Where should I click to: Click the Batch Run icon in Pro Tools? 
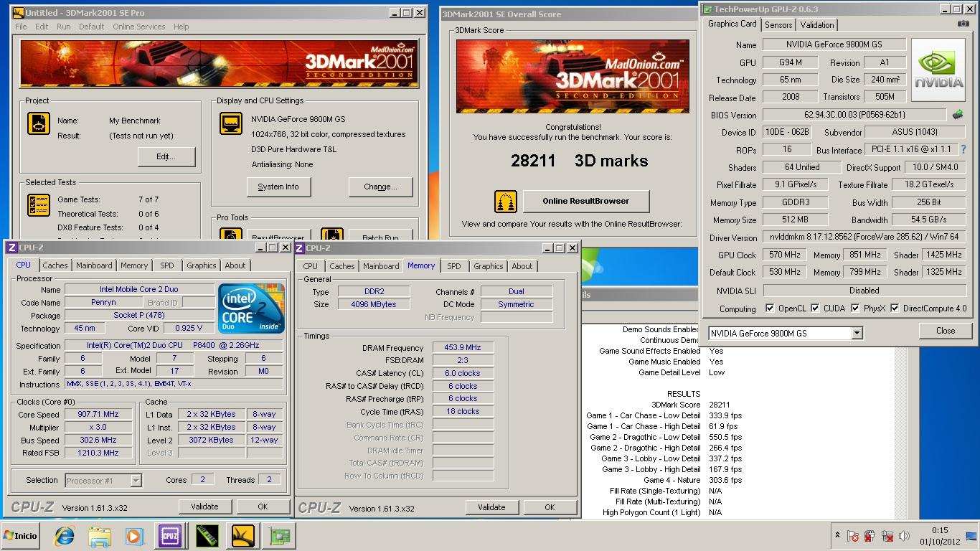332,234
